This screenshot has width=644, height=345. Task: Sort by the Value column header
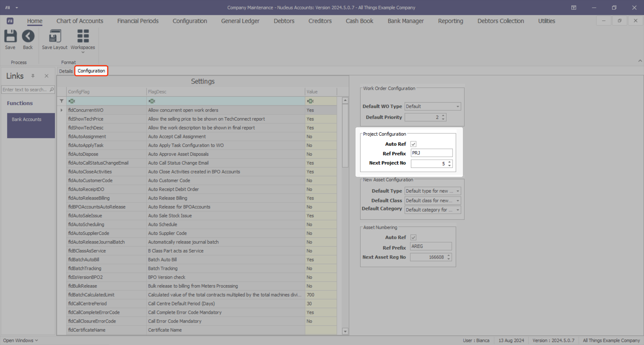321,92
